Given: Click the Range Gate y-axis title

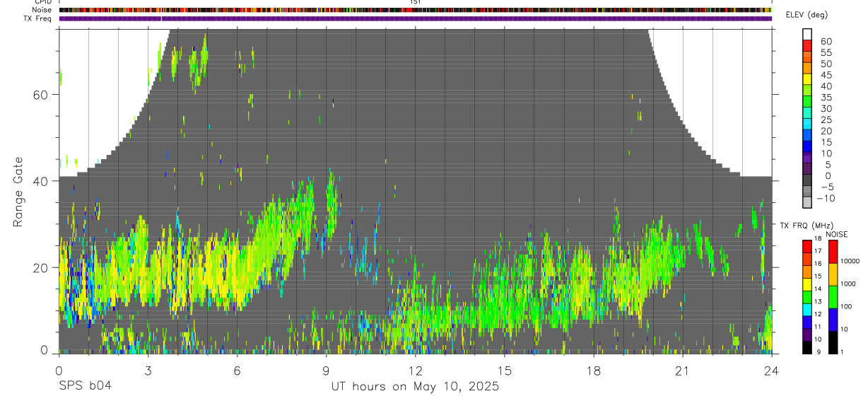Looking at the screenshot, I should 19,192.
